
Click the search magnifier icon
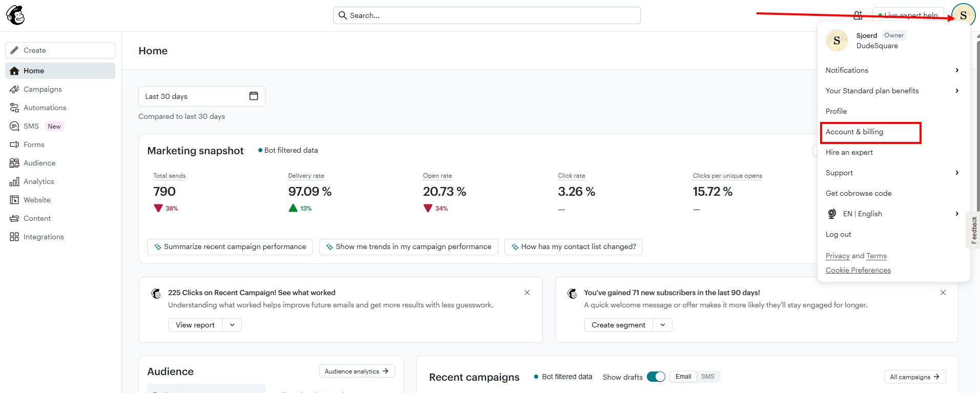coord(343,15)
